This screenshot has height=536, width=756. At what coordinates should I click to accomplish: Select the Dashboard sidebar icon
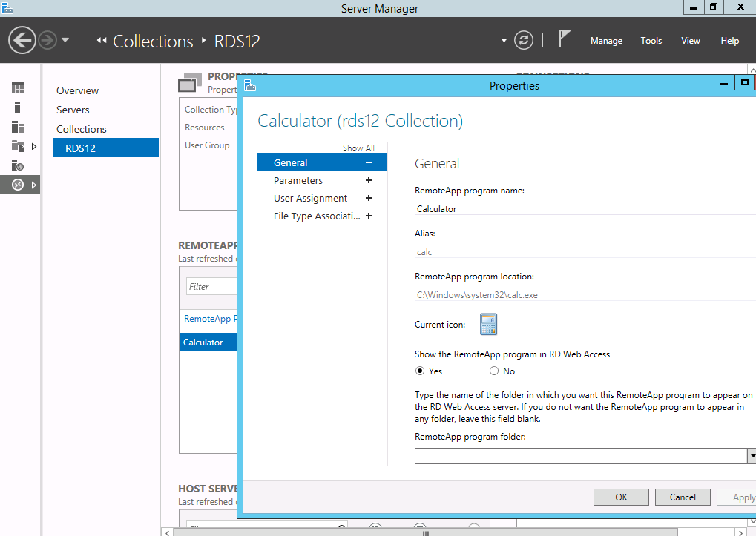click(18, 87)
